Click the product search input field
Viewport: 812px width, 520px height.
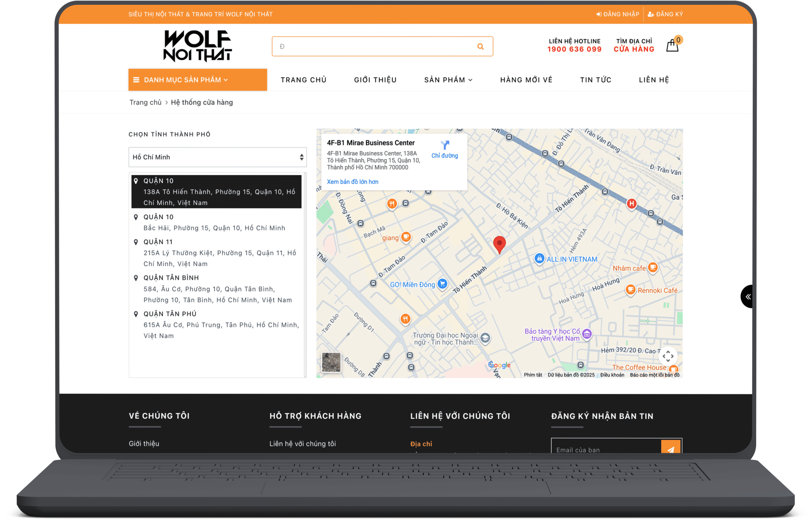click(x=371, y=46)
